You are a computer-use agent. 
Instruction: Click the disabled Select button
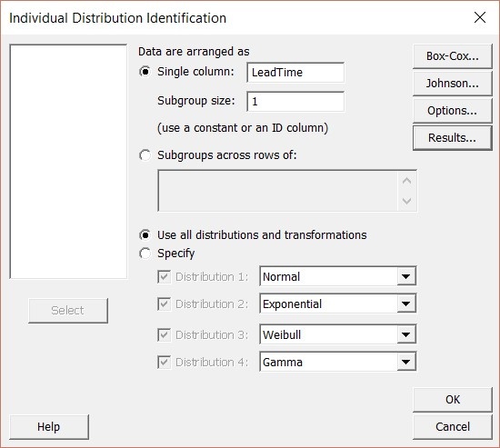(x=68, y=311)
